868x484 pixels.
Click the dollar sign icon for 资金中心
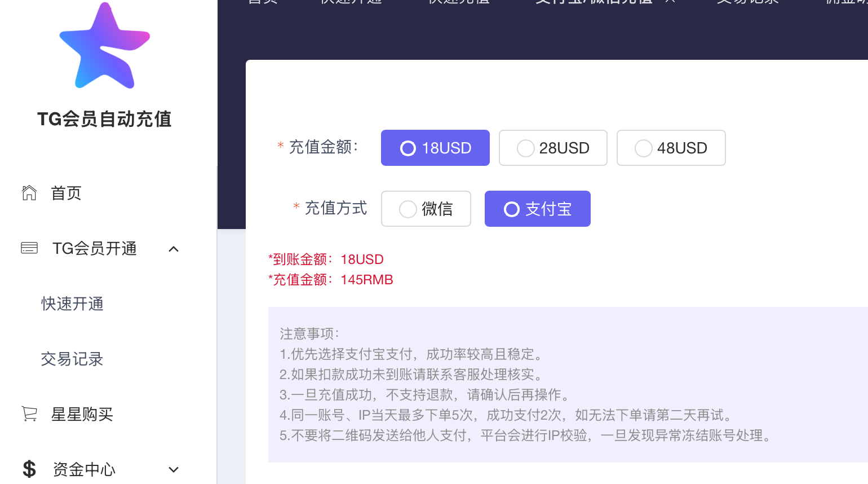point(29,469)
